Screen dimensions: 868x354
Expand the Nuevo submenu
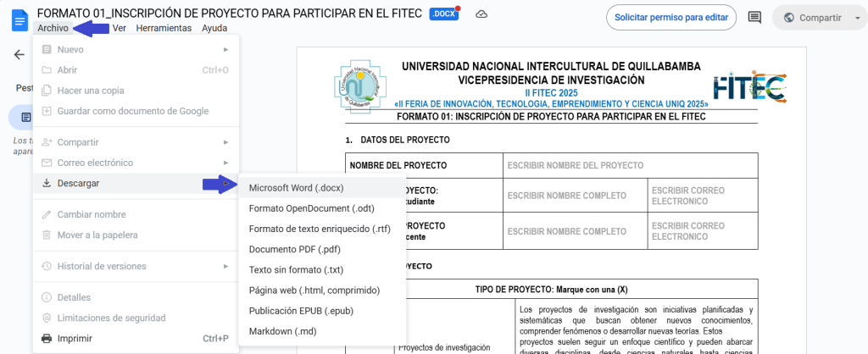tap(225, 50)
